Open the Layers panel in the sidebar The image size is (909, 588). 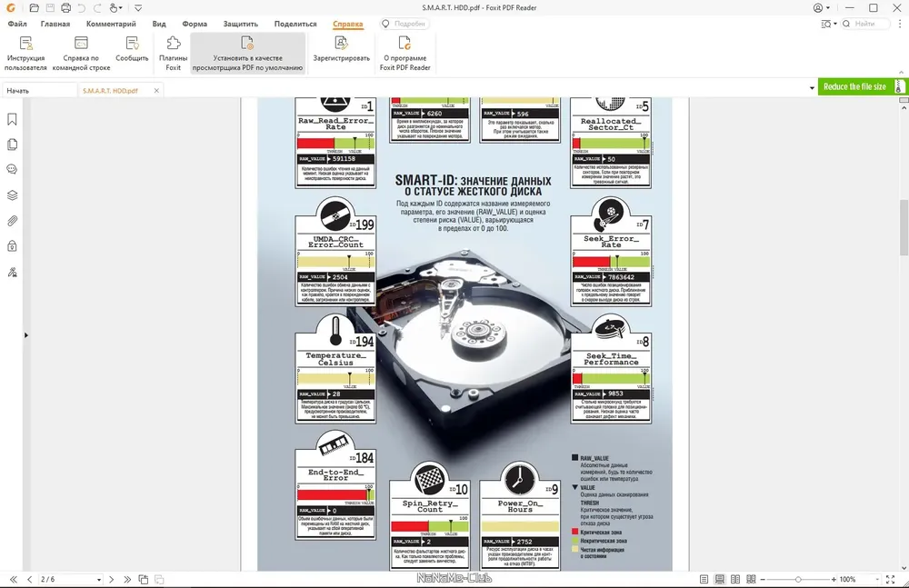coord(13,195)
